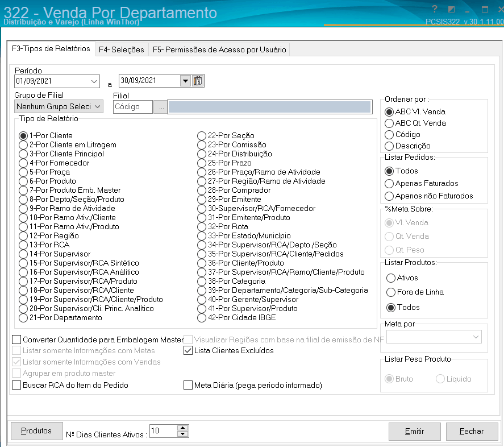Select Fora de Linha in Listar Produtos
This screenshot has width=504, height=447.
[x=390, y=292]
